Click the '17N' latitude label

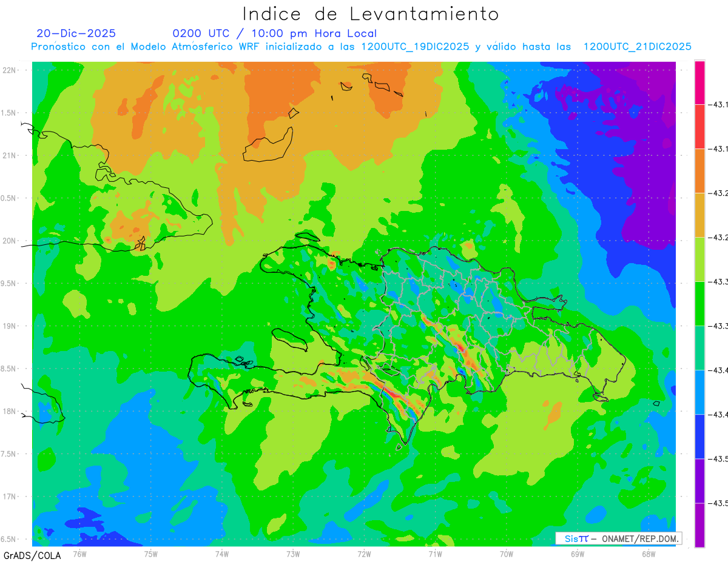[x=10, y=497]
